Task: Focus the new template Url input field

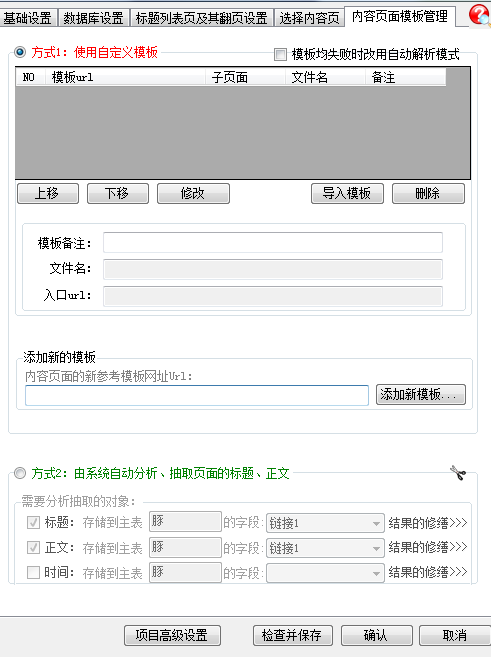Action: (x=196, y=395)
